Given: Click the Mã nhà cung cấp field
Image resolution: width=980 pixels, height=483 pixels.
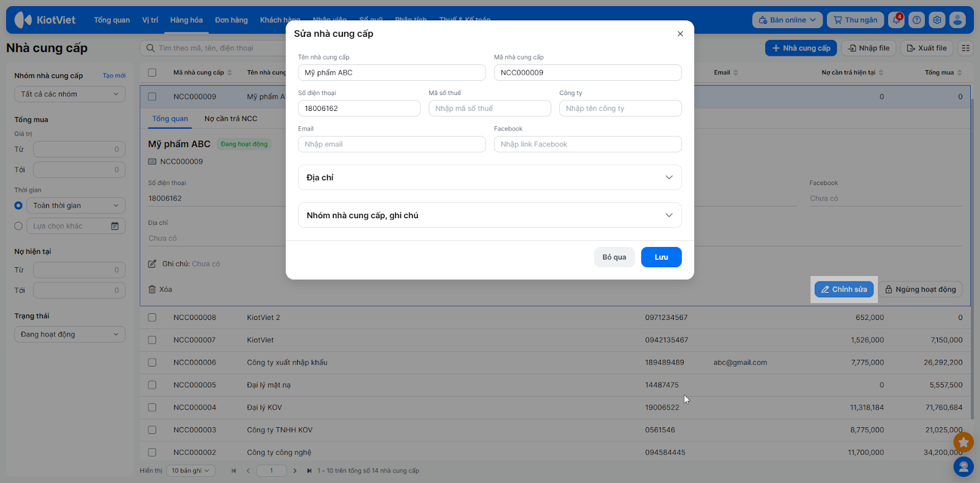Looking at the screenshot, I should pyautogui.click(x=588, y=72).
